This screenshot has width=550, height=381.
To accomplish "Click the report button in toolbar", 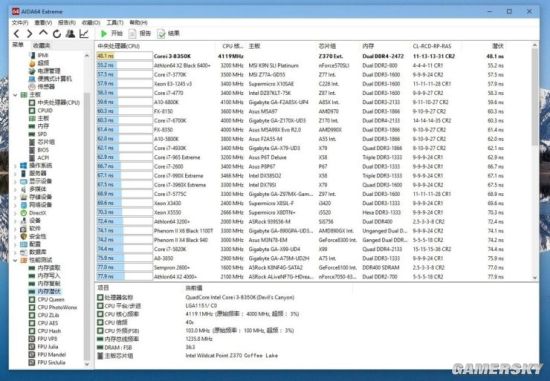I will [x=140, y=34].
